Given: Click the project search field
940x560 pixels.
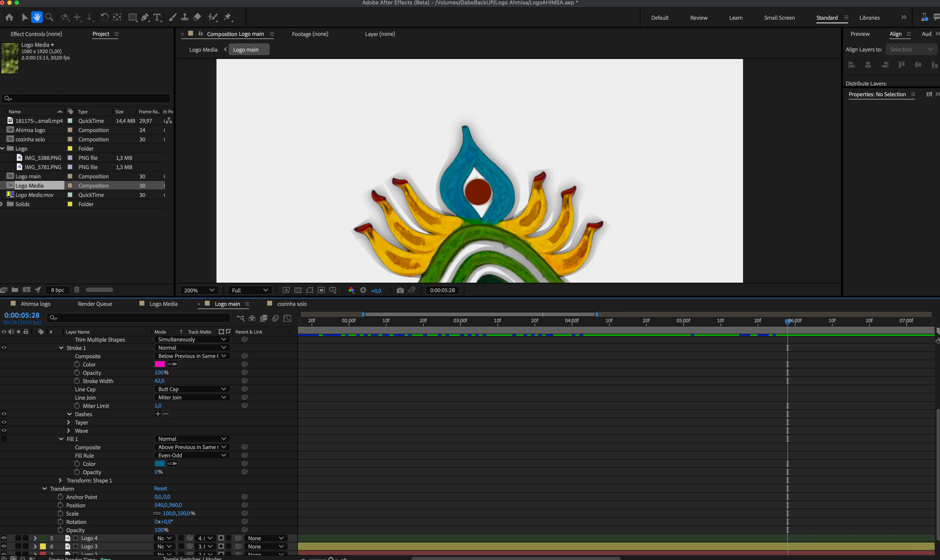Looking at the screenshot, I should click(x=87, y=98).
